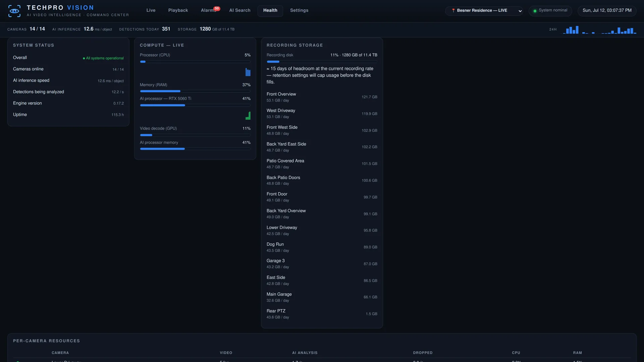
Task: Click the CPU column header
Action: [516, 353]
